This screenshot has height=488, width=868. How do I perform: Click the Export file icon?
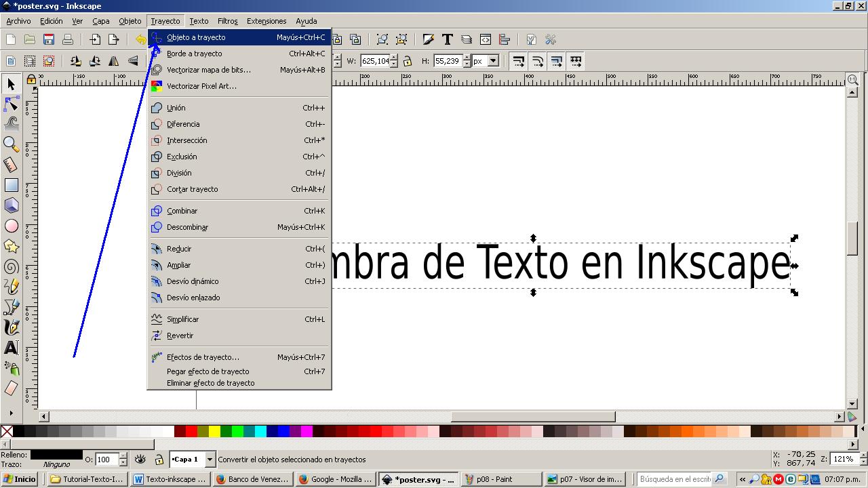pyautogui.click(x=114, y=40)
